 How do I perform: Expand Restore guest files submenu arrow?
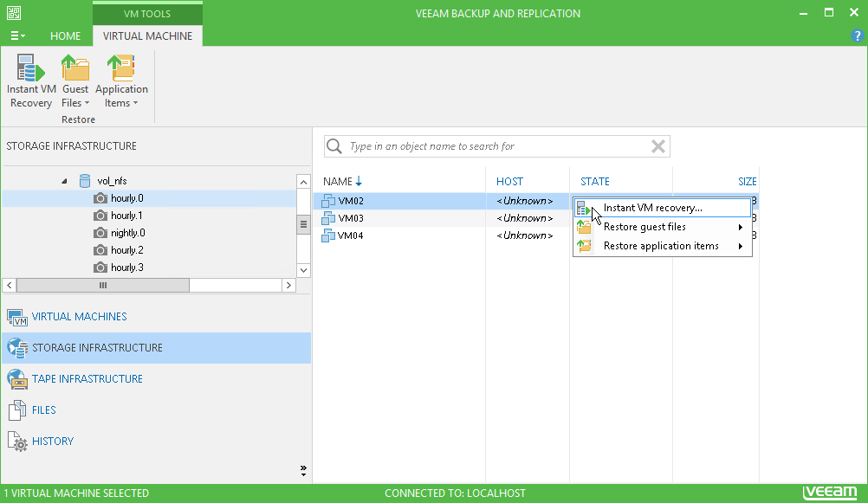740,227
